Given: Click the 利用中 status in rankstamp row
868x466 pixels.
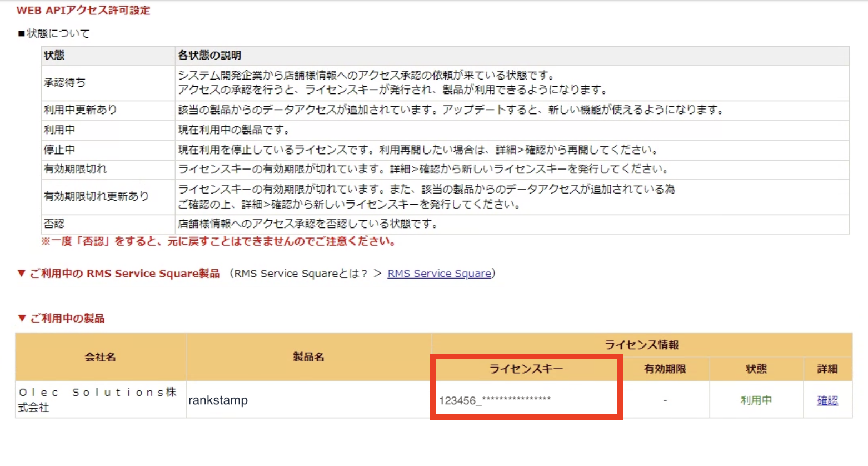Looking at the screenshot, I should tap(756, 400).
